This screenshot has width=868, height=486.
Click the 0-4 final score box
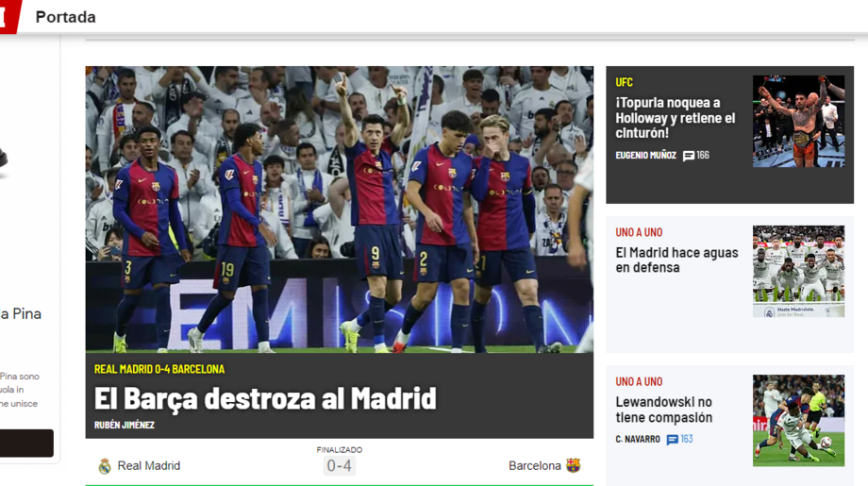tap(339, 465)
